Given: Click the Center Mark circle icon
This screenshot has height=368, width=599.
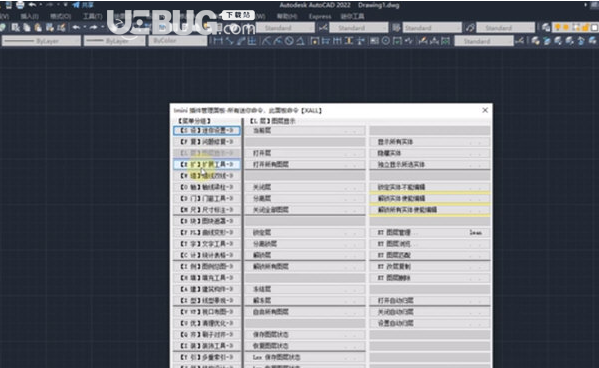Looking at the screenshot, I should click(x=386, y=41).
